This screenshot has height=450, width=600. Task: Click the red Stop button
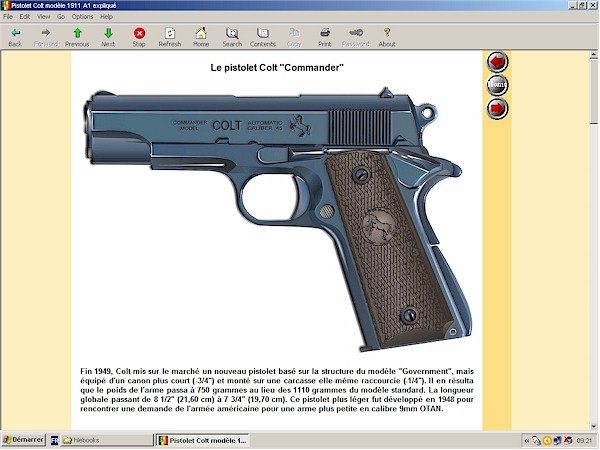139,37
